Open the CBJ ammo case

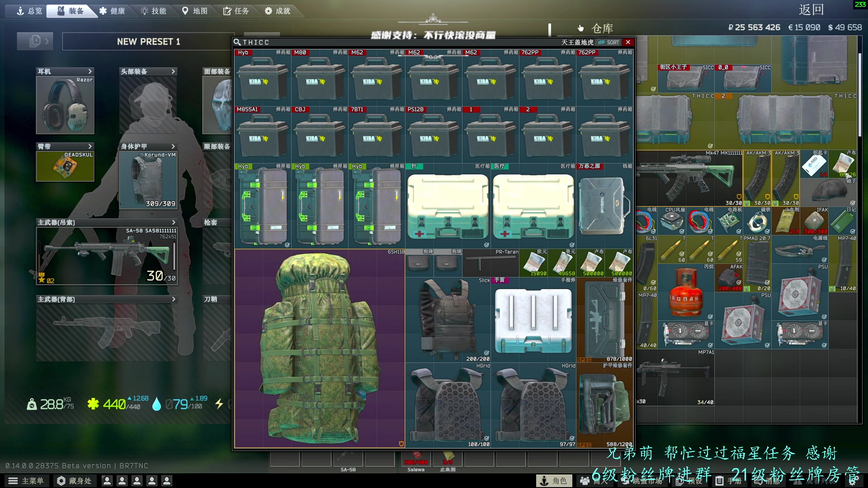coord(320,134)
